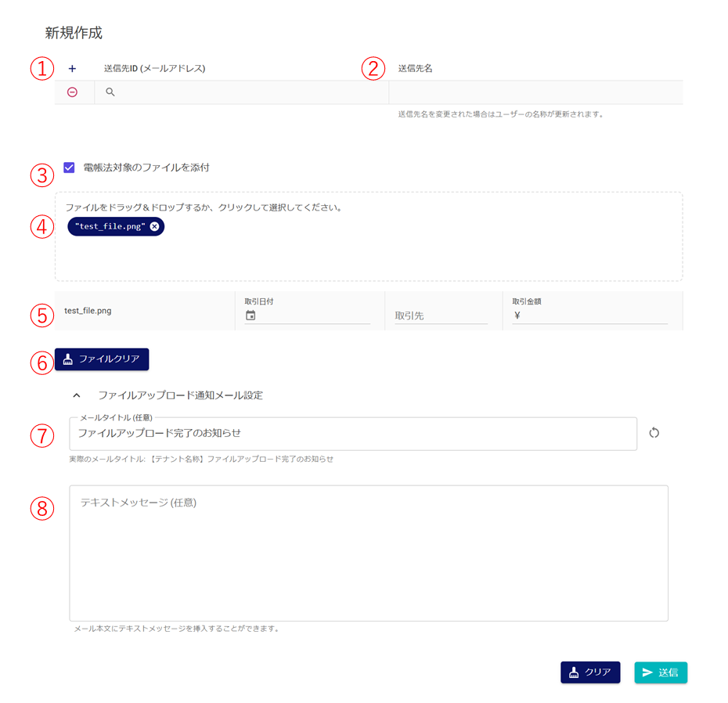Click the 送信先名 input cell
Image resolution: width=728 pixels, height=703 pixels.
535,92
